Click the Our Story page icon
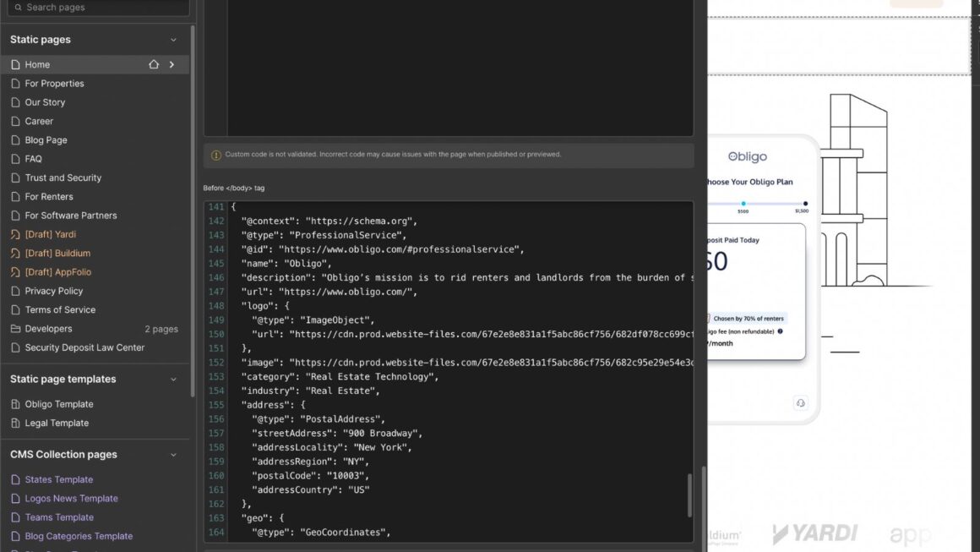 pos(15,102)
